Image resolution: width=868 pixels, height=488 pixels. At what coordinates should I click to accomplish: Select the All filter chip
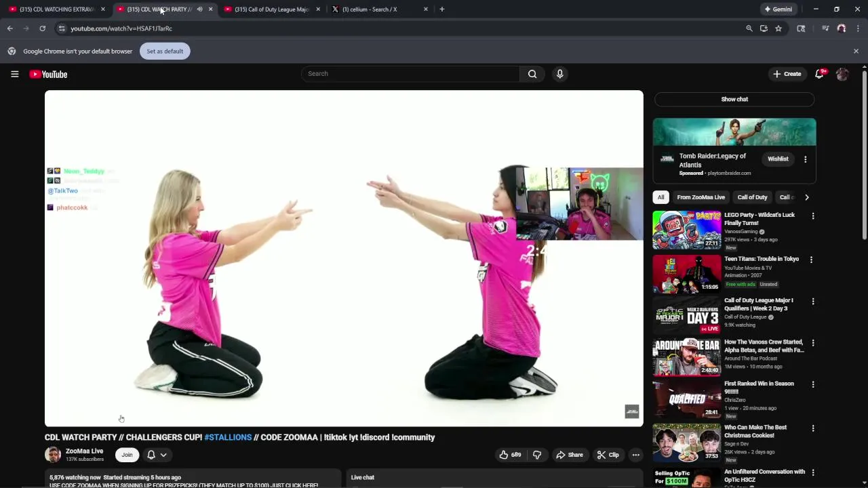(x=660, y=197)
